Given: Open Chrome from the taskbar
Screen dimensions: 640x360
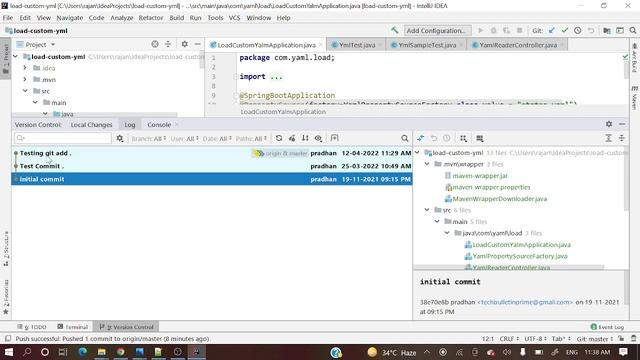Looking at the screenshot, I should pos(120,352).
